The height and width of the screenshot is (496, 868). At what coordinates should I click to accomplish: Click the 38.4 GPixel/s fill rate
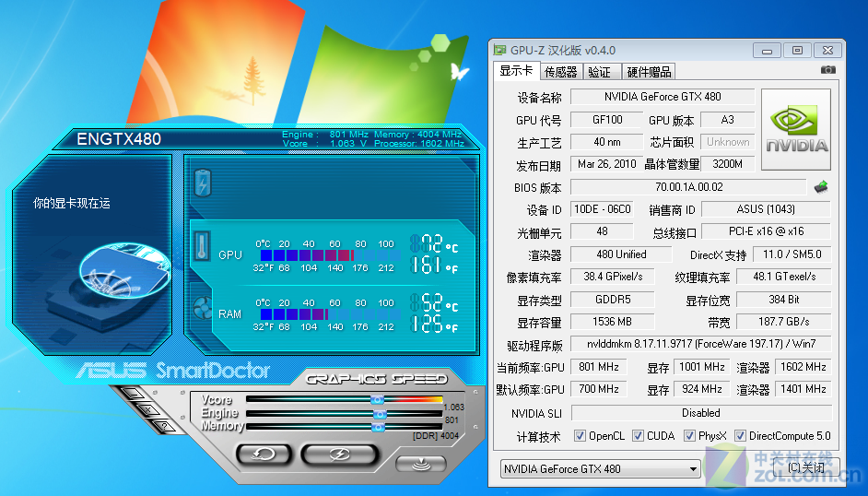[613, 277]
